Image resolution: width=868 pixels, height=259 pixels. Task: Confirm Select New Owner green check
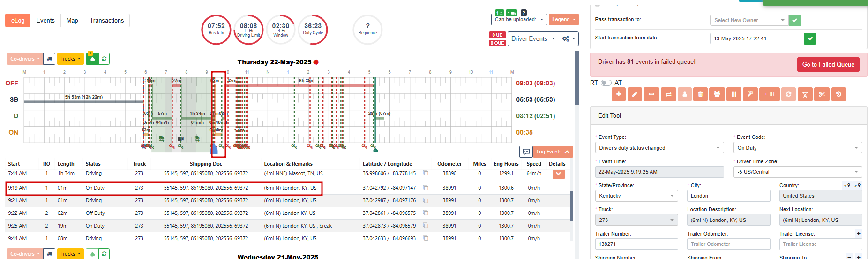pyautogui.click(x=795, y=20)
